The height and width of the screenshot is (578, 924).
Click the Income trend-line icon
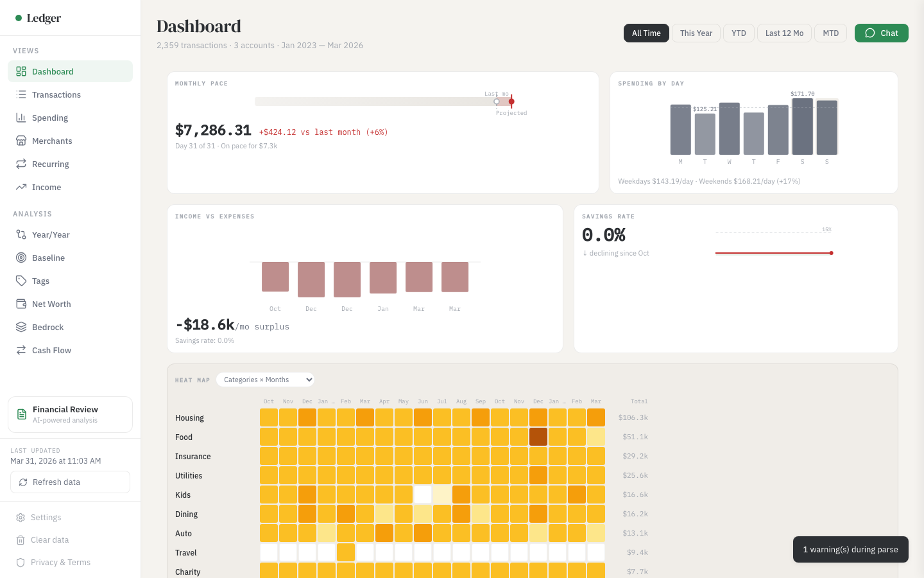[21, 187]
